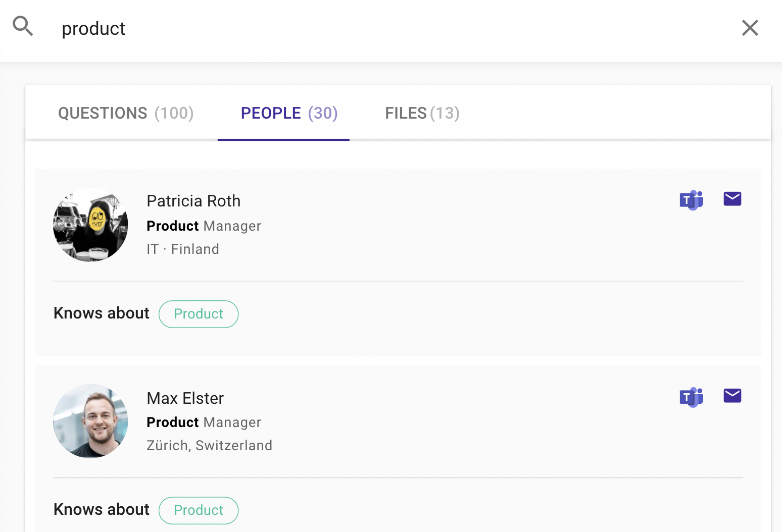Screen dimensions: 782x532
Task: Click the Zürich, Switzerland location text
Action: click(x=209, y=445)
